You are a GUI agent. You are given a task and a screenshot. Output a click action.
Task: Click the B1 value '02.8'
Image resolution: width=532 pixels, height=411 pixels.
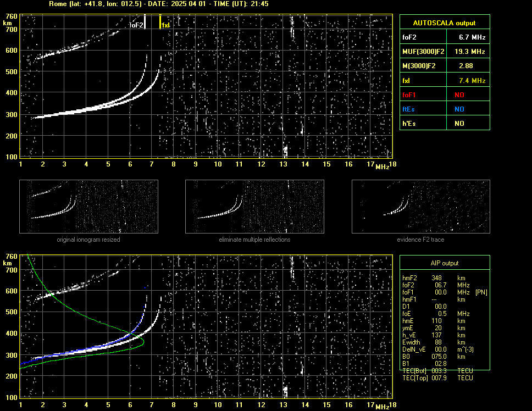pyautogui.click(x=441, y=364)
